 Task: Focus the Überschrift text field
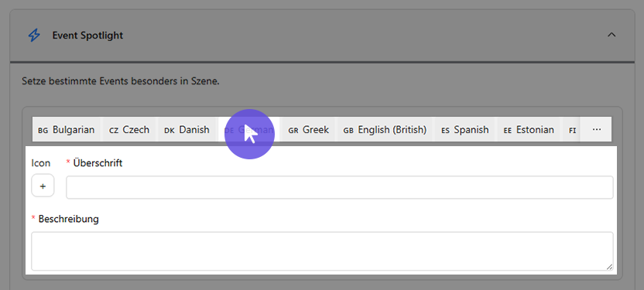pos(340,187)
